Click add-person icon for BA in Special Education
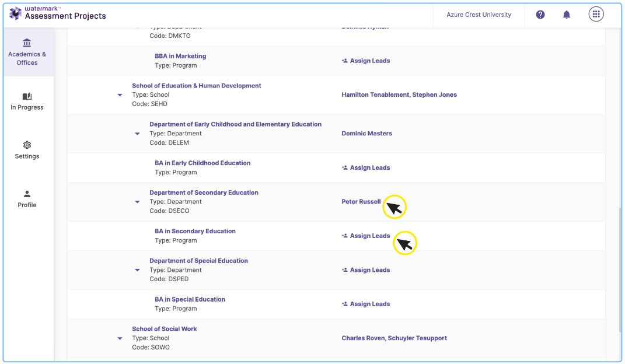Image resolution: width=625 pixels, height=364 pixels. (x=345, y=304)
